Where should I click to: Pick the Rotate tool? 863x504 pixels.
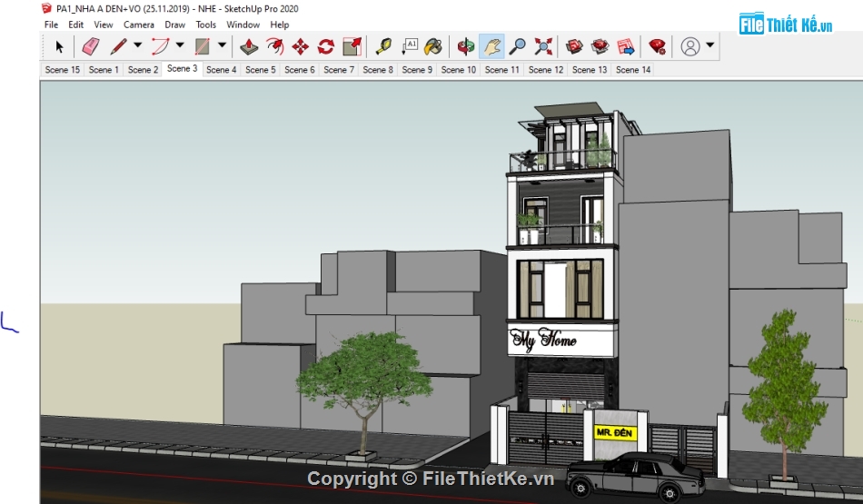tap(326, 47)
